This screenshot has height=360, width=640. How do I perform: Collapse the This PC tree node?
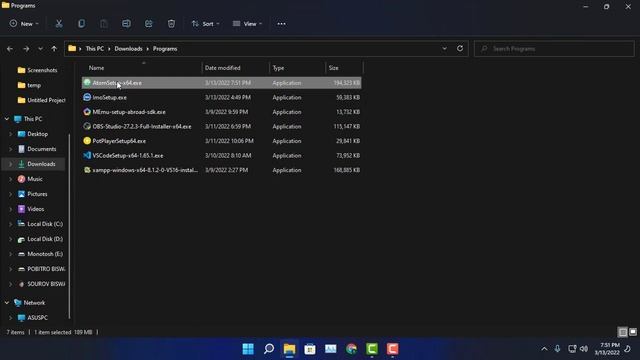coord(7,119)
